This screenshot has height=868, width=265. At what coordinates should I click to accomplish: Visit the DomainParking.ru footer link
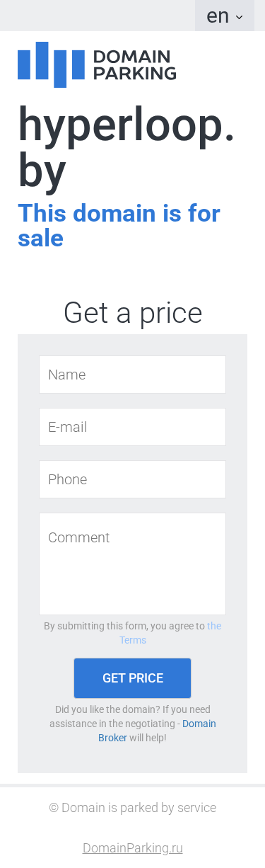[133, 847]
